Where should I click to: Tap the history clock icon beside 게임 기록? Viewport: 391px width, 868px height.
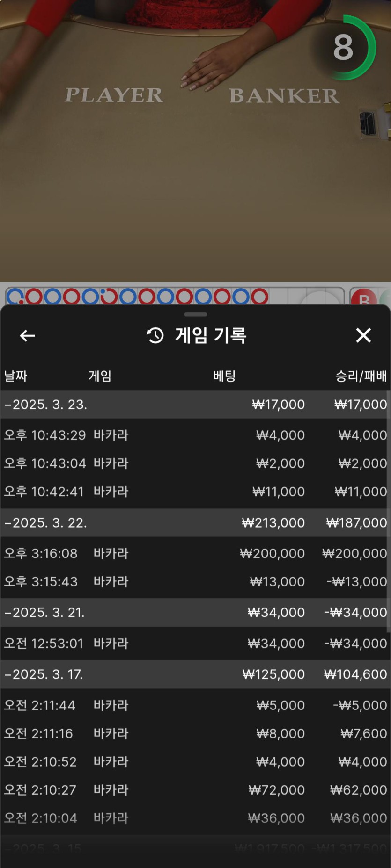pyautogui.click(x=155, y=335)
